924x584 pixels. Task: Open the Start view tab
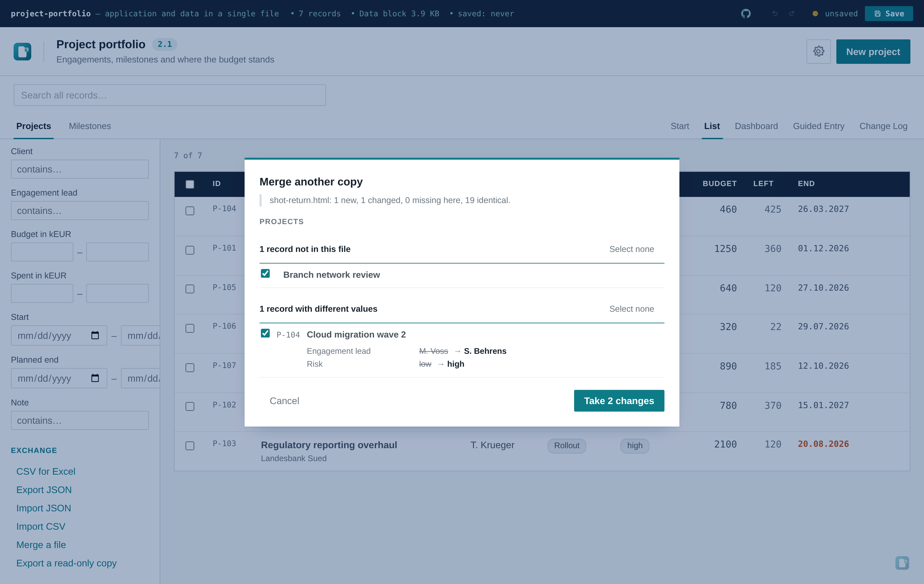click(679, 126)
